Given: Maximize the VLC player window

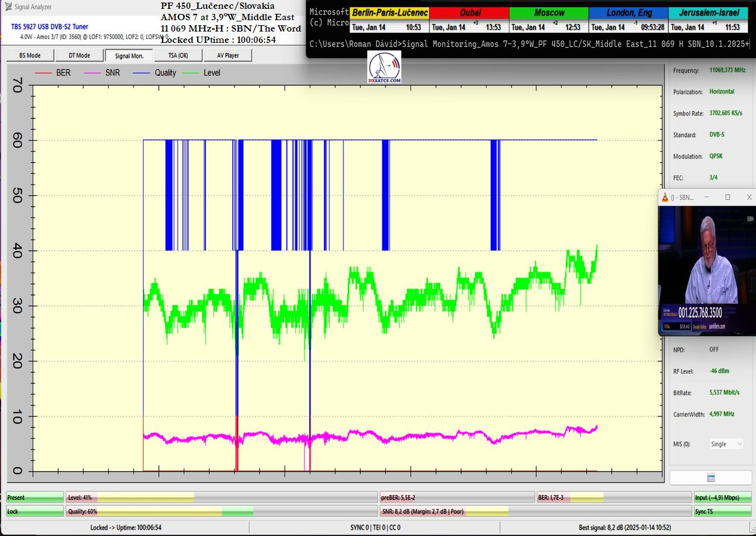Looking at the screenshot, I should point(728,197).
